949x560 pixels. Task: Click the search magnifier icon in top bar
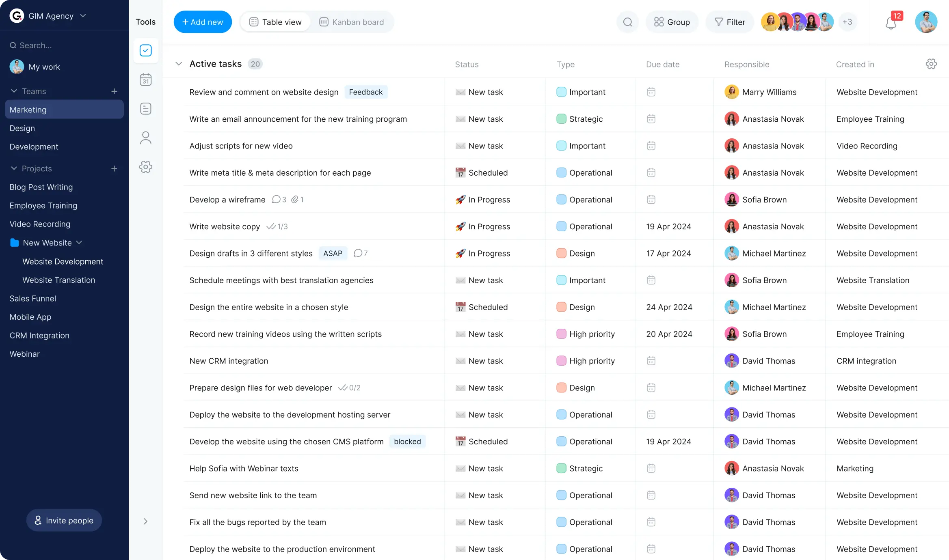[x=627, y=22]
